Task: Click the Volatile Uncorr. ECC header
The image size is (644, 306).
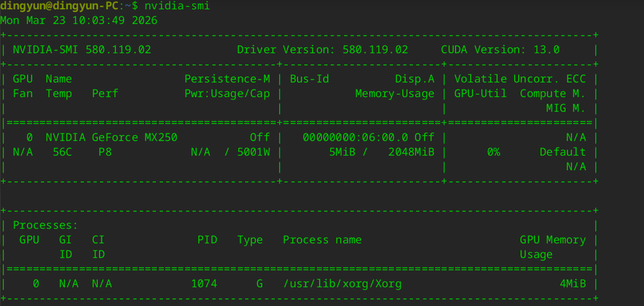Action: [524, 79]
